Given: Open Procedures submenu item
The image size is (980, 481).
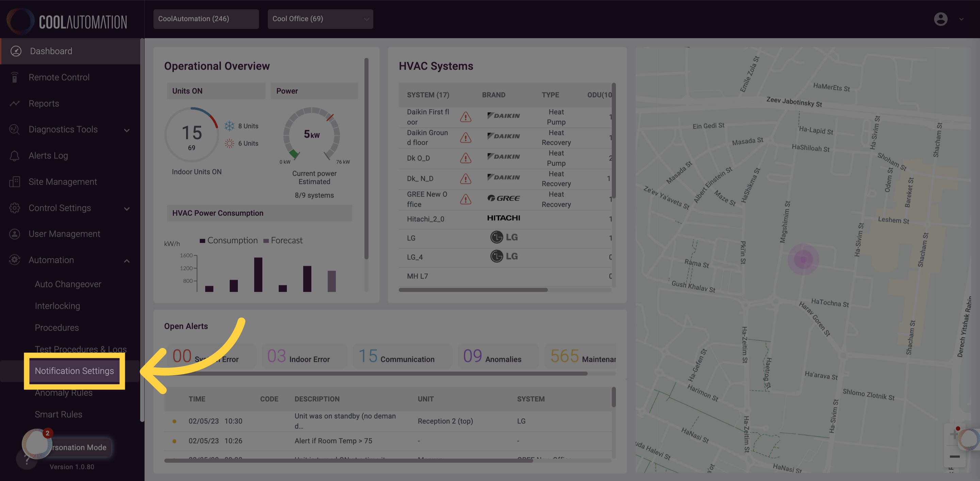Looking at the screenshot, I should (57, 327).
